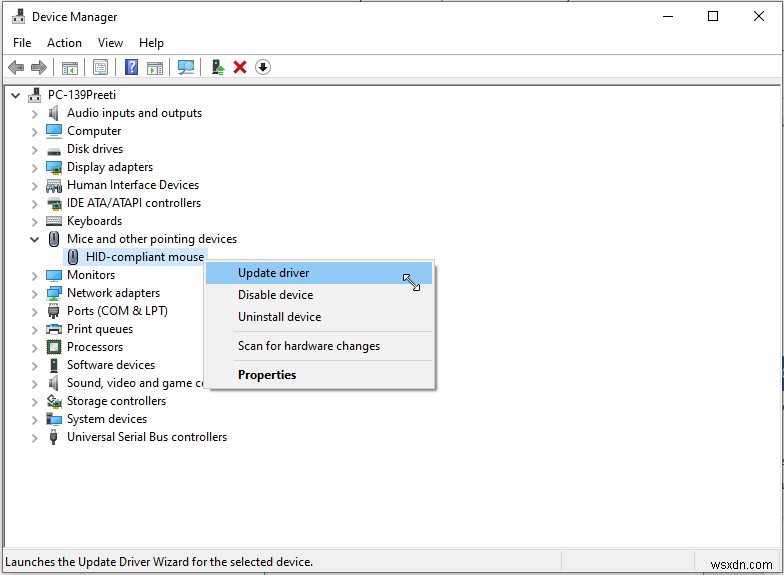
Task: Click the IDE ATA/ATAPI controllers icon
Action: [x=54, y=204]
